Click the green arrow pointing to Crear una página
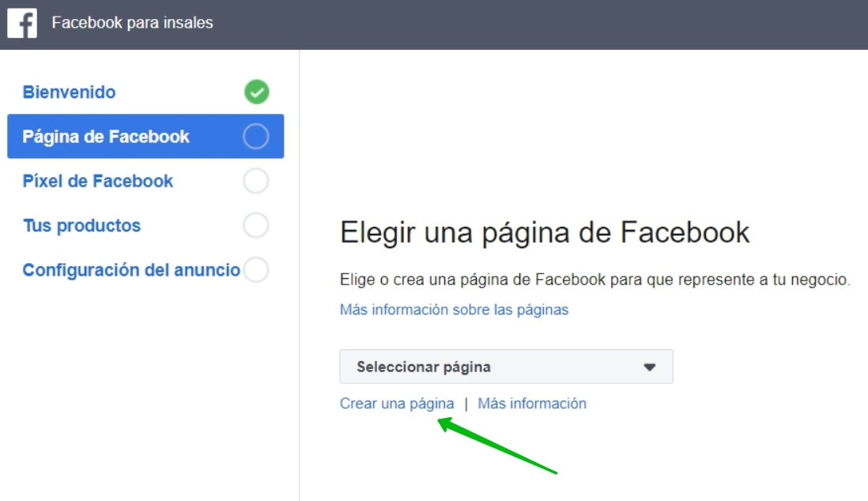This screenshot has width=868, height=501. 498,448
